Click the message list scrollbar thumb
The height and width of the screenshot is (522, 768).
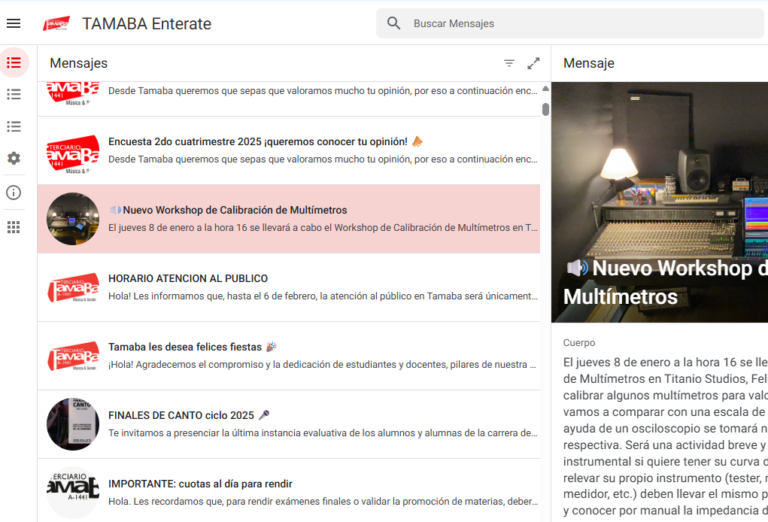pyautogui.click(x=545, y=109)
